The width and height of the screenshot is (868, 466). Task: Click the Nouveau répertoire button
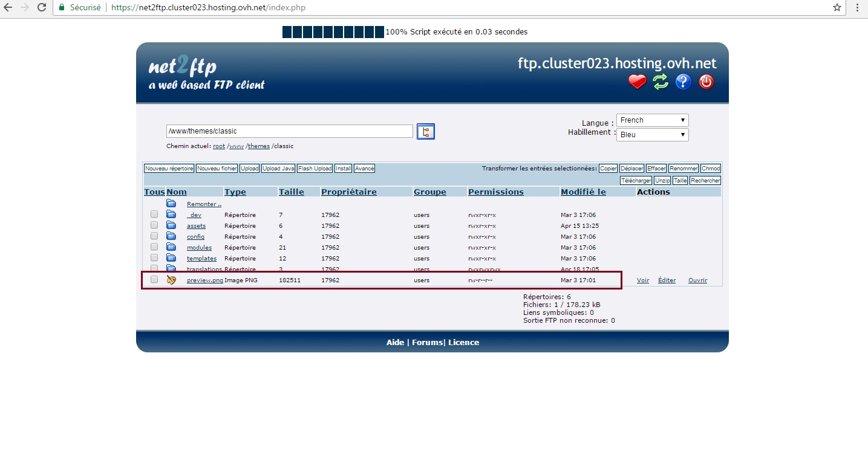click(x=169, y=169)
